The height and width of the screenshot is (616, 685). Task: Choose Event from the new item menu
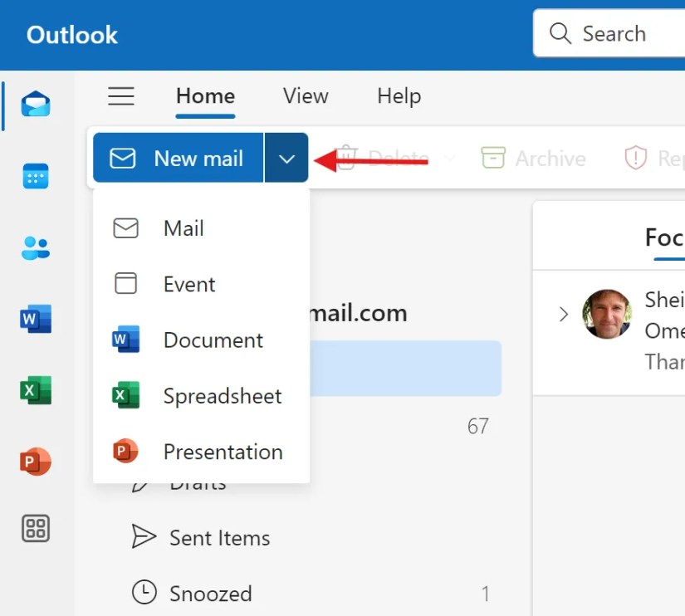tap(201, 284)
